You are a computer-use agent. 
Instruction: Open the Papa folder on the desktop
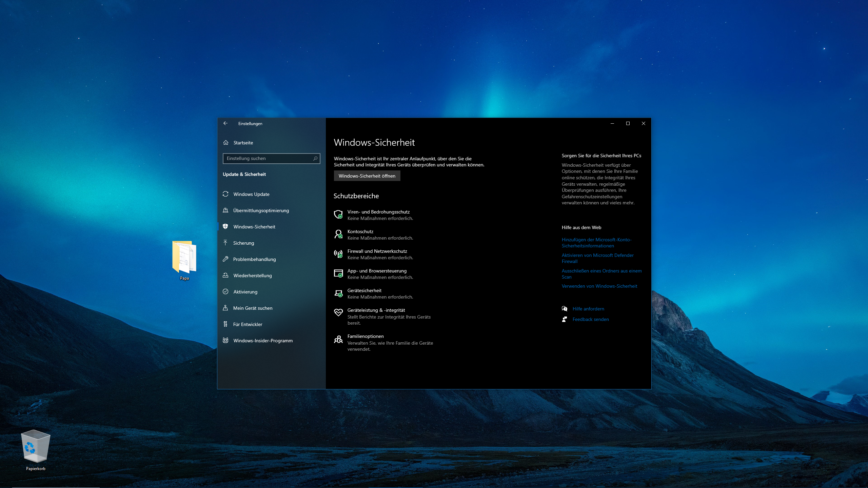184,257
